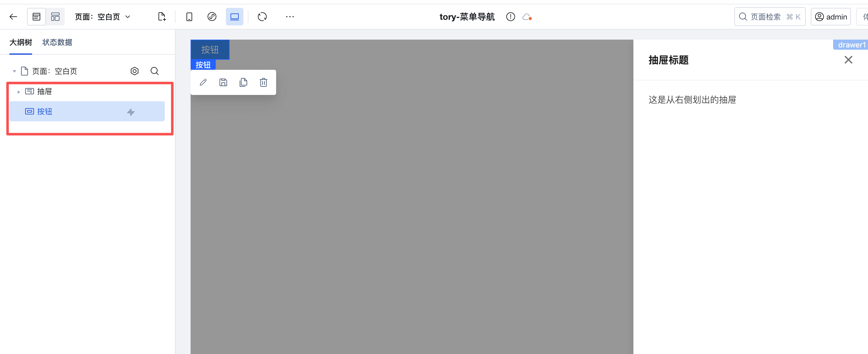Select the outline list view icon
868x354 pixels.
coord(36,16)
